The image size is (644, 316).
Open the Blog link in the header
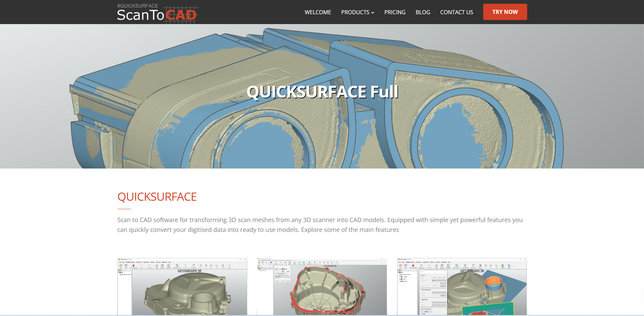click(x=423, y=12)
